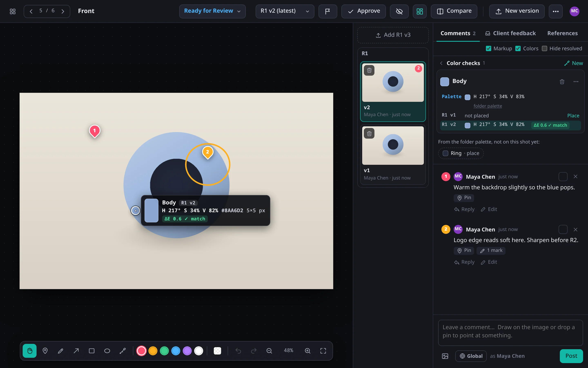Pick the blue markup color

[x=176, y=351]
